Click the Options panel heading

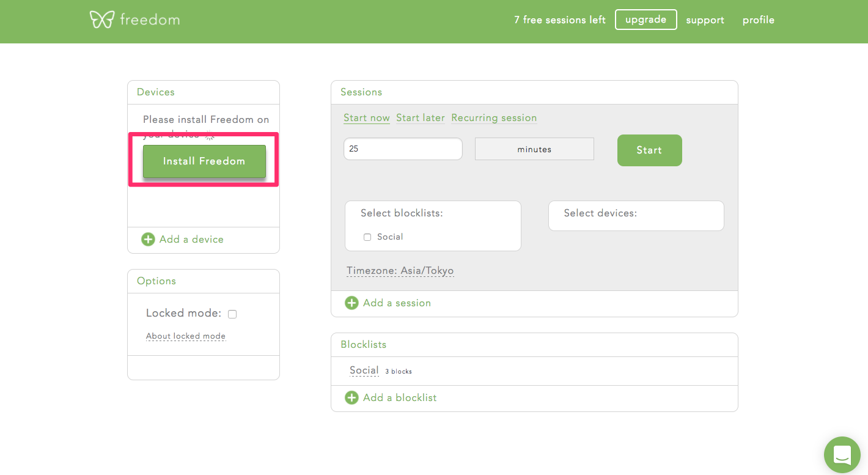pos(156,281)
